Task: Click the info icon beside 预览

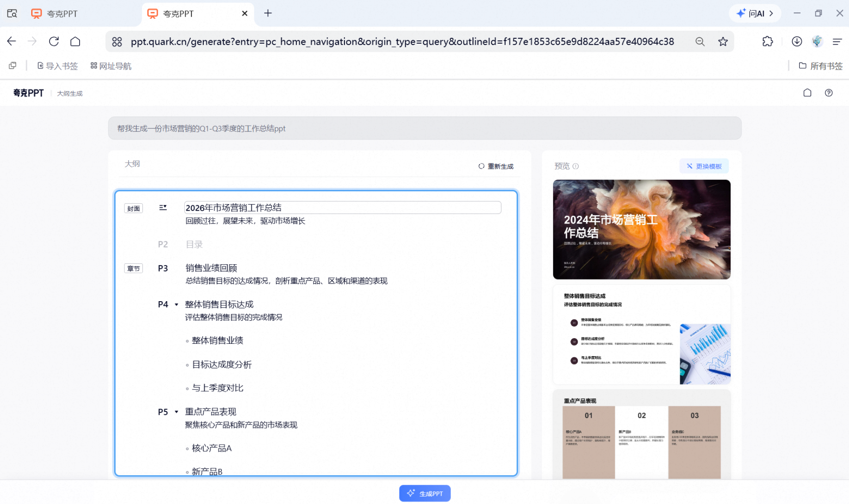Action: pyautogui.click(x=576, y=166)
